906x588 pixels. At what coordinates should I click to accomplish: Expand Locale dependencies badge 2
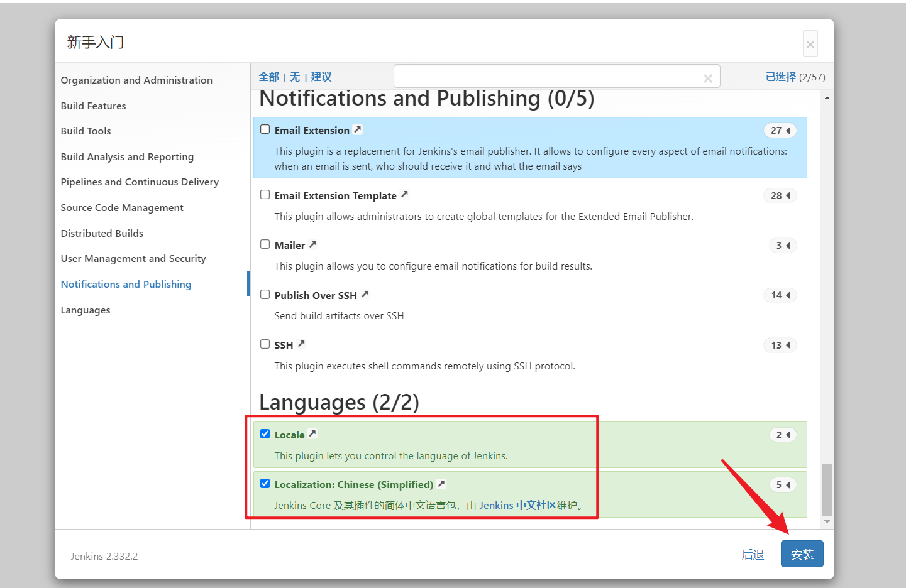[783, 435]
